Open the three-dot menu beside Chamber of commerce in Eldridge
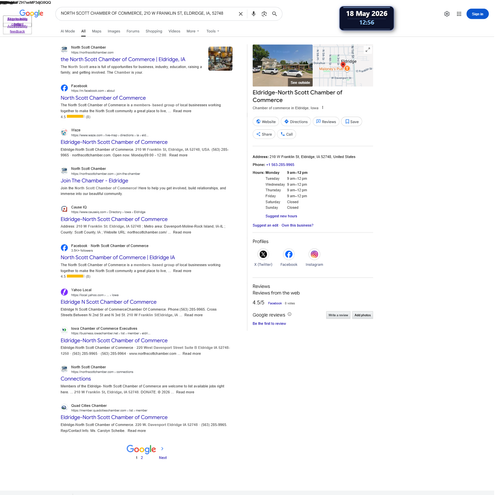 [x=323, y=108]
